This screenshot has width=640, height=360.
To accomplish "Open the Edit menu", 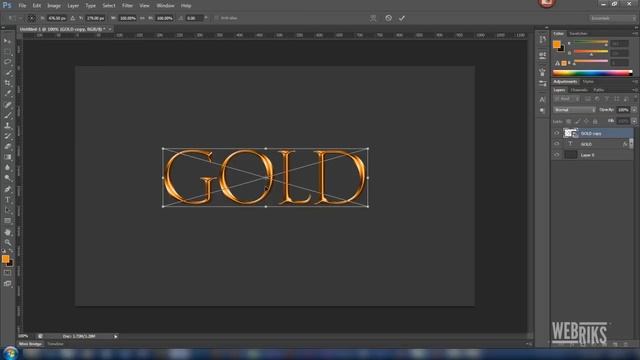I will pyautogui.click(x=37, y=6).
